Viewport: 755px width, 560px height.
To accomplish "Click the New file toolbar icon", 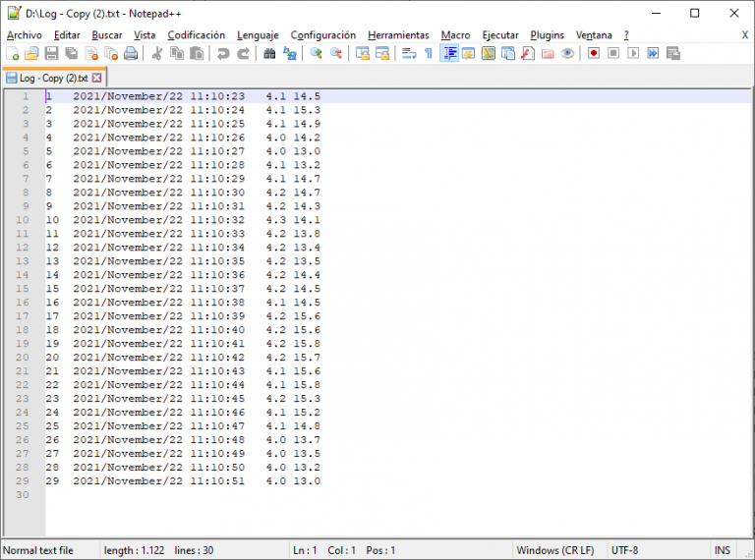I will tap(13, 53).
